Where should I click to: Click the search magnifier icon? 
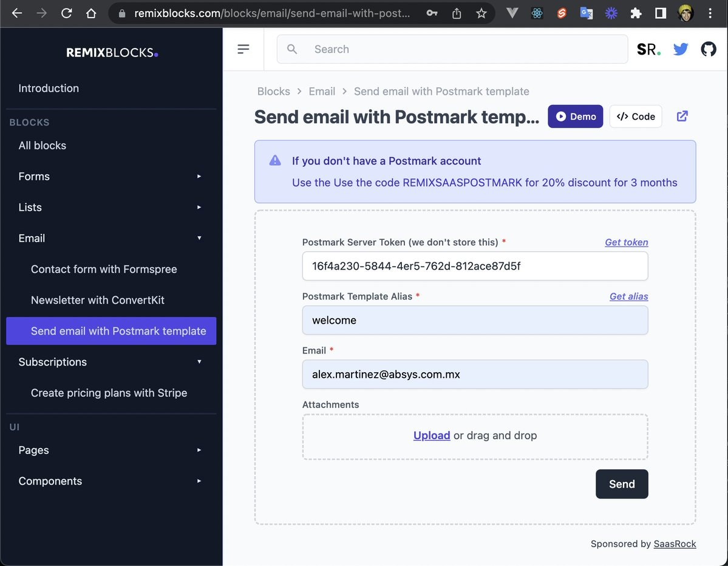[x=292, y=49]
